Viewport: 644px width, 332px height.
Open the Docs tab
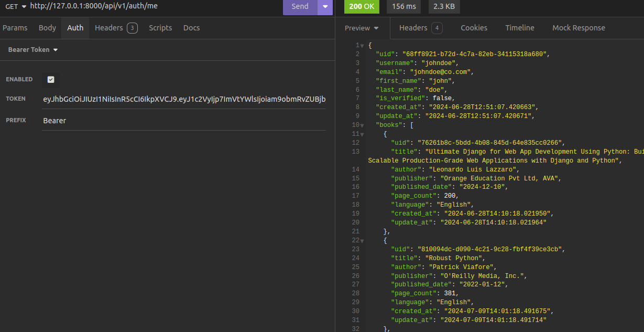[x=191, y=28]
